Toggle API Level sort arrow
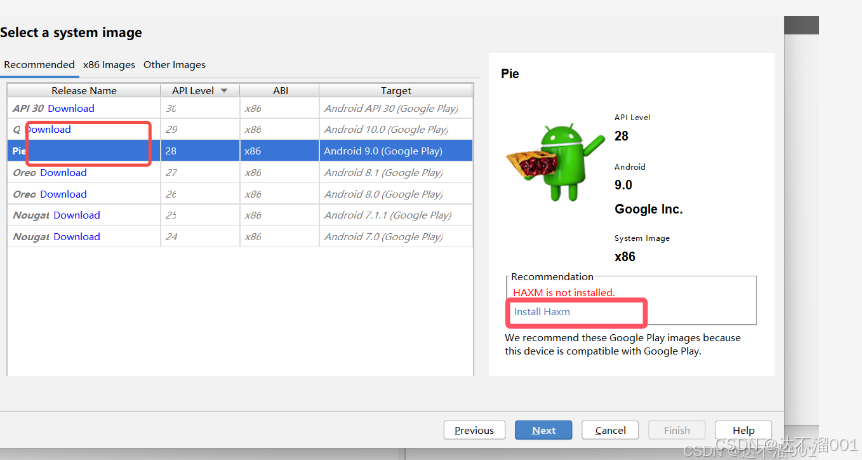The height and width of the screenshot is (460, 862). point(224,91)
